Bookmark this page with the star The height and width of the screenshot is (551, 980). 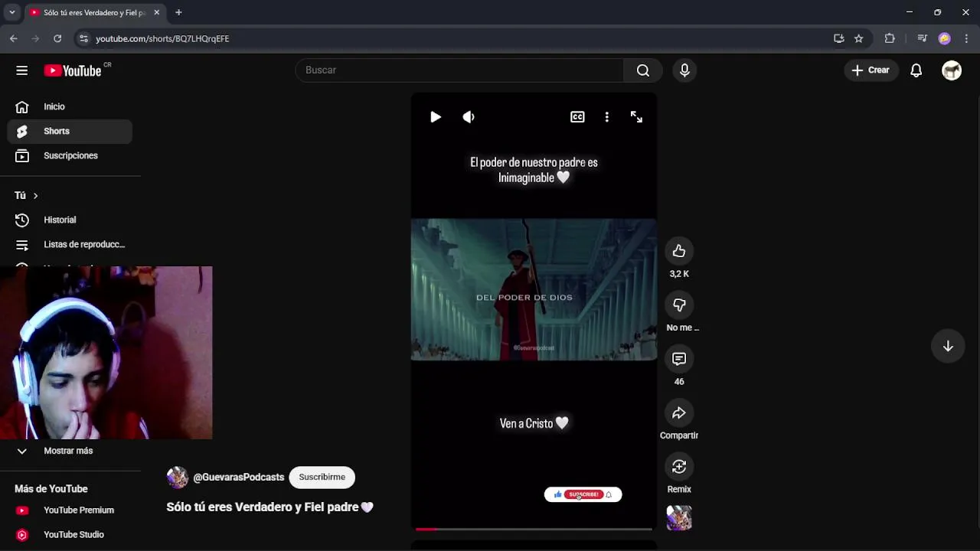coord(859,38)
